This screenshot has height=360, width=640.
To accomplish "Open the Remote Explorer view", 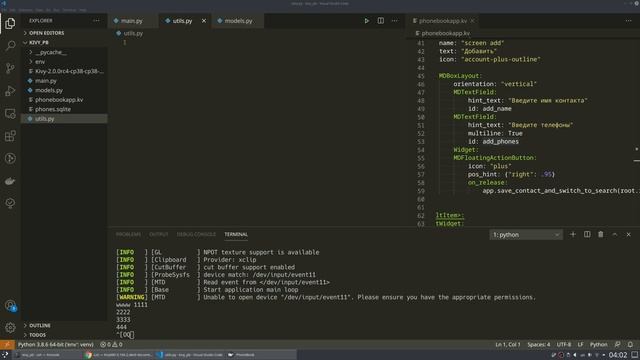I will 10,113.
